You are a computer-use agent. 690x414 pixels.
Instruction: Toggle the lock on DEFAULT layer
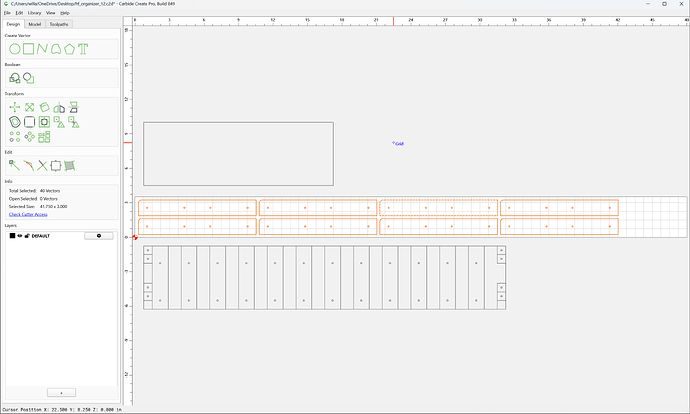click(27, 236)
